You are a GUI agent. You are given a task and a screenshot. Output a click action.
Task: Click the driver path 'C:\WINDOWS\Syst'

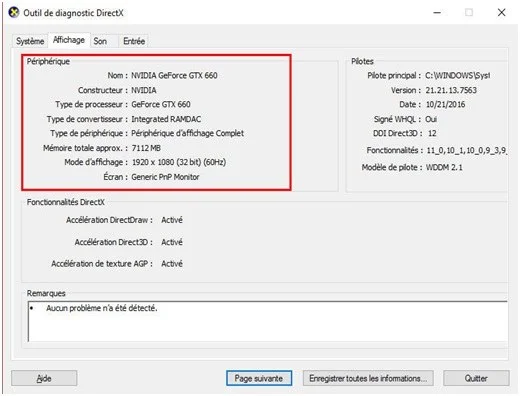pyautogui.click(x=458, y=76)
